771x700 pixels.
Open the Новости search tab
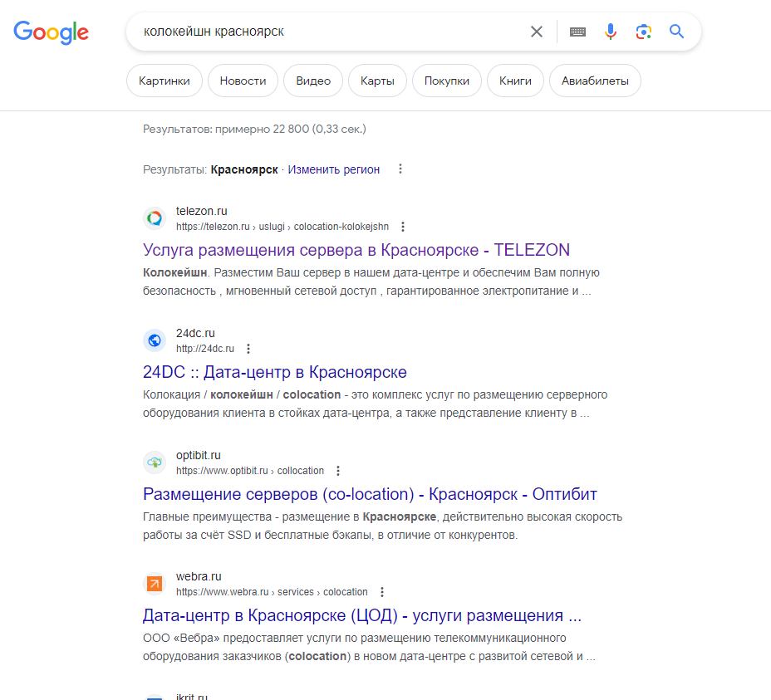tap(242, 81)
